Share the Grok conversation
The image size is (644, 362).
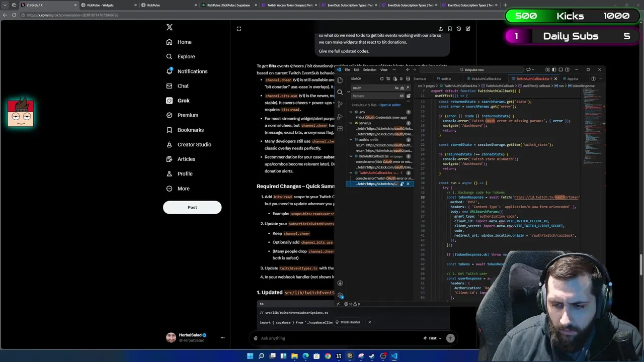(x=440, y=29)
